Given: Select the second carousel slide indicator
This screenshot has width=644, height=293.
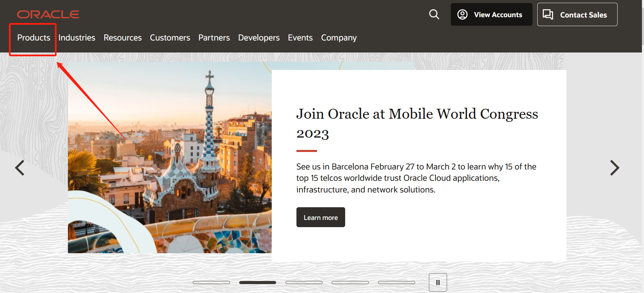Looking at the screenshot, I should tap(258, 283).
